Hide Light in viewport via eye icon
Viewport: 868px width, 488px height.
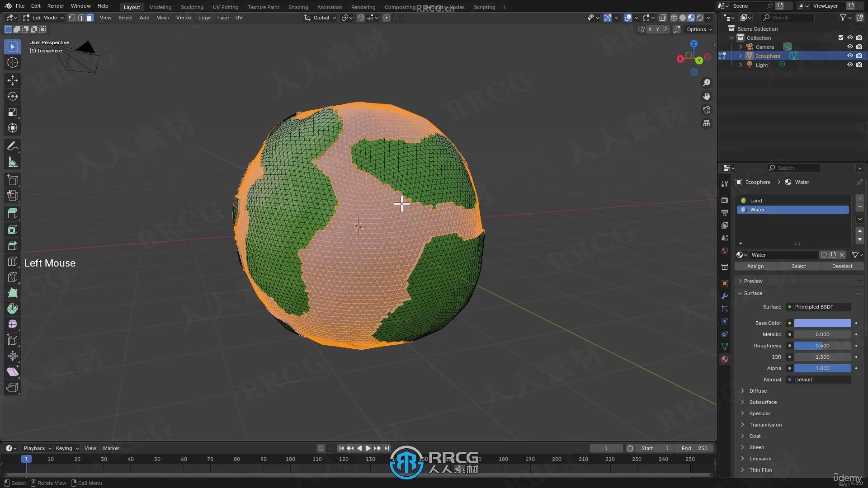pyautogui.click(x=850, y=65)
